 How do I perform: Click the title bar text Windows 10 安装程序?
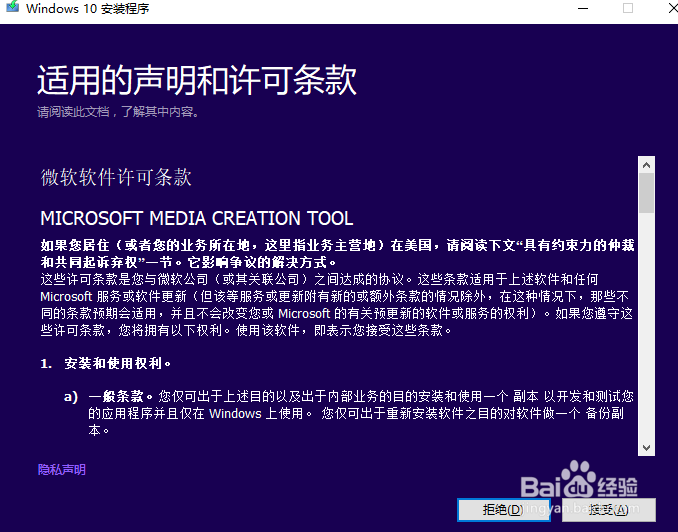click(88, 8)
